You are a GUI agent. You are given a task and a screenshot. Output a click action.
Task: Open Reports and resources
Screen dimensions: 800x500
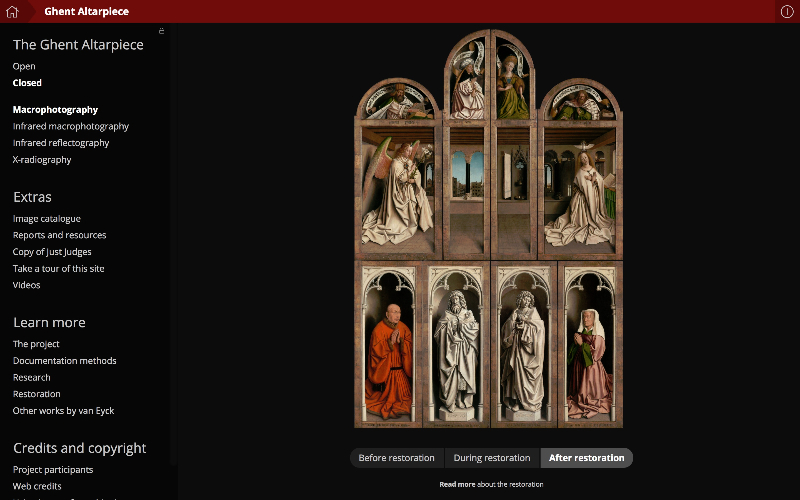point(59,235)
